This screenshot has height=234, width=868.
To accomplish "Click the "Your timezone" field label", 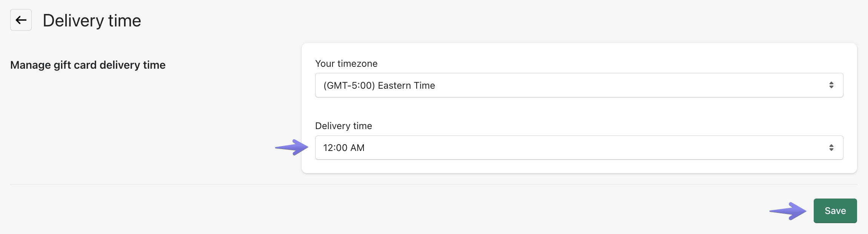I will [x=346, y=63].
